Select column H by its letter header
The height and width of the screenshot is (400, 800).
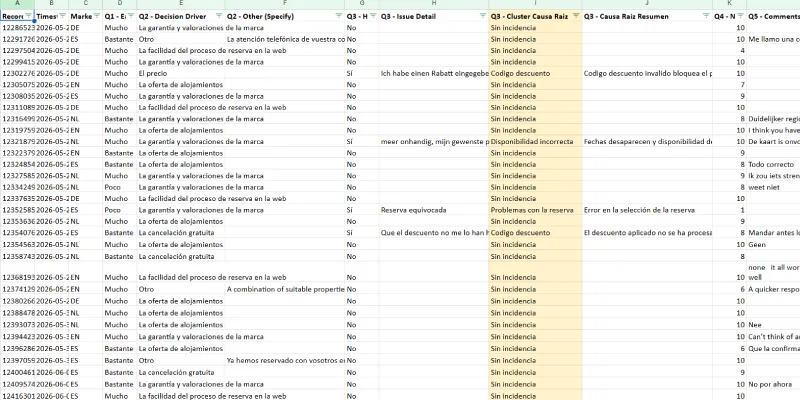[434, 4]
